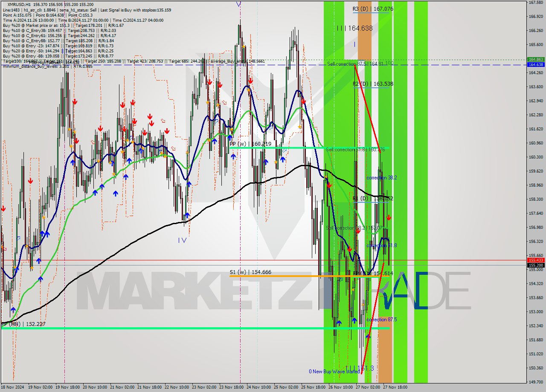Click the '25 Nov 02:00' time label
Screen dimensions: 546x392
285,388
